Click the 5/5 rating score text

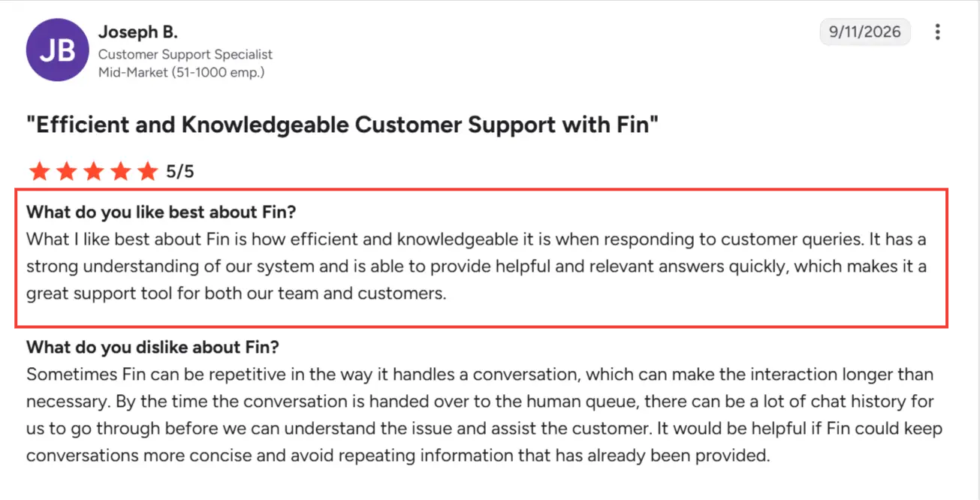point(179,172)
